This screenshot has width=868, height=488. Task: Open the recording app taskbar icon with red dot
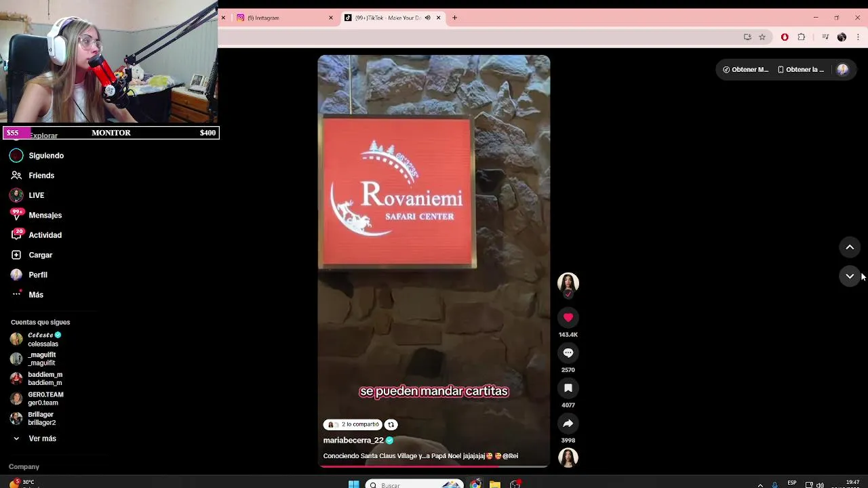point(515,484)
